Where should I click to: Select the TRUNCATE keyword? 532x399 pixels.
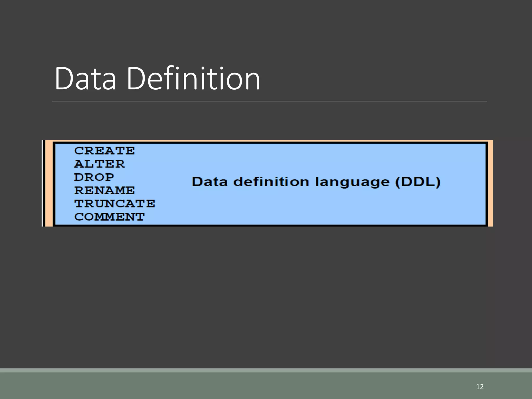tap(115, 204)
